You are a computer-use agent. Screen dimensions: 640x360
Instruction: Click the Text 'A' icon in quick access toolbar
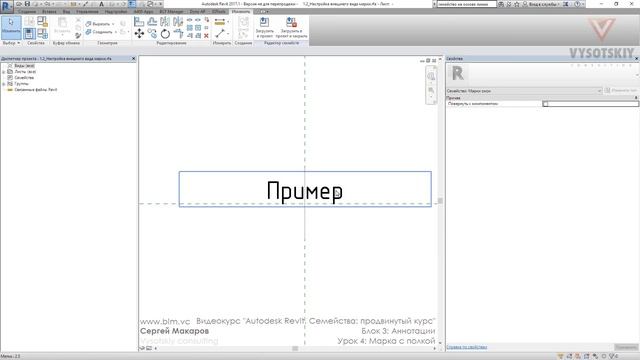click(x=101, y=4)
